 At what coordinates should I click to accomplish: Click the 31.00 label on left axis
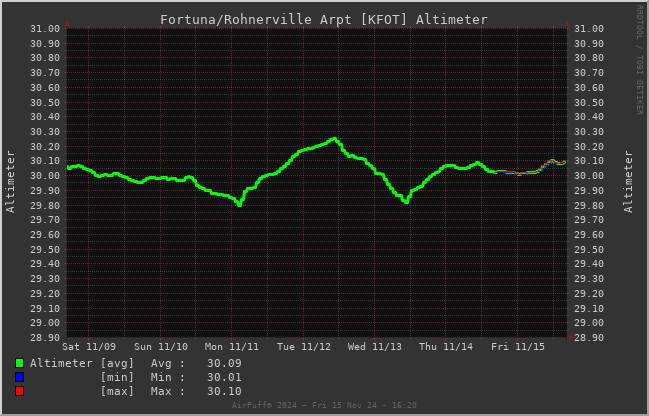point(45,29)
